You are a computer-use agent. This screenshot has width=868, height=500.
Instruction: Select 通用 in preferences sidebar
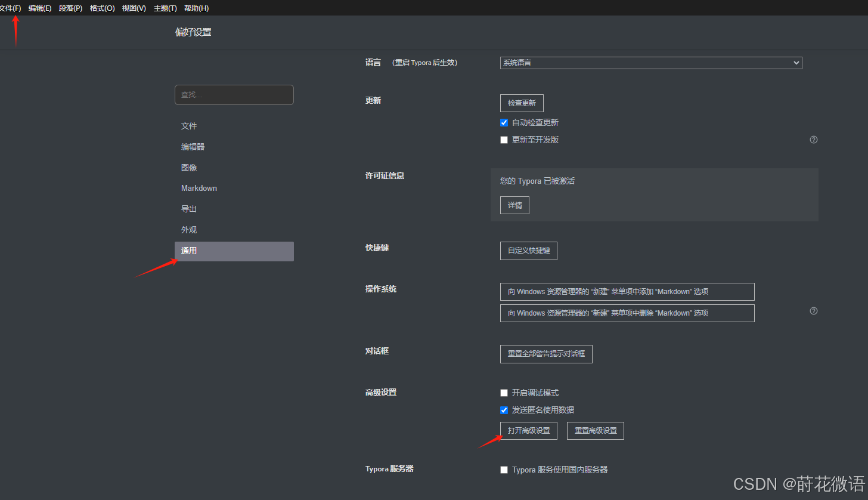(234, 251)
